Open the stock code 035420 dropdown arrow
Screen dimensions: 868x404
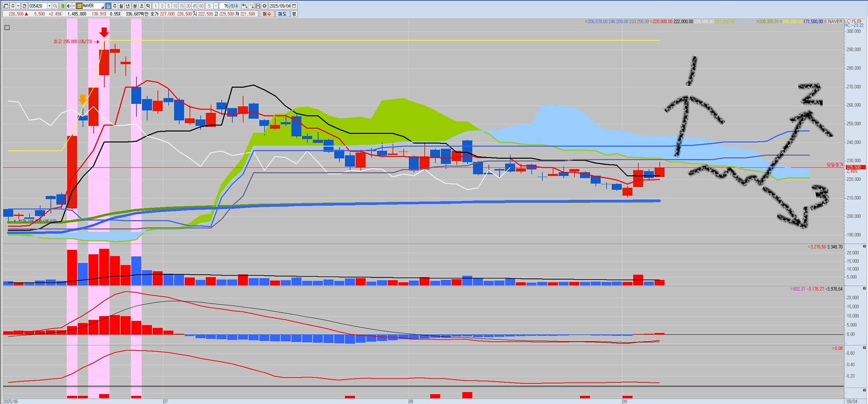[49, 6]
